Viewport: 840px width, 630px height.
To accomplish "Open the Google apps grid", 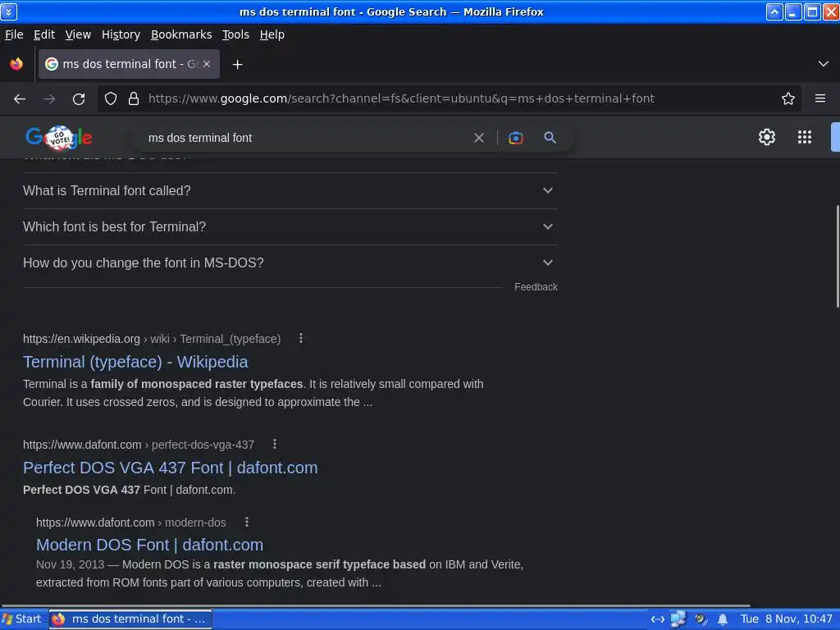I will point(805,137).
